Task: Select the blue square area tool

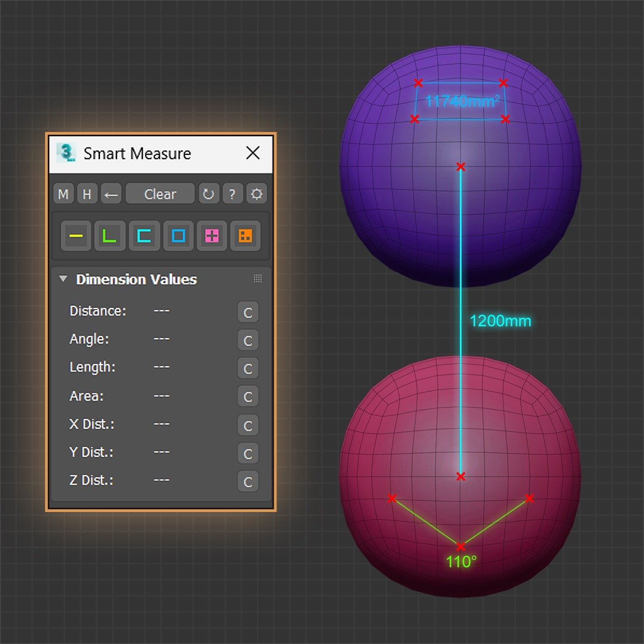Action: (178, 236)
